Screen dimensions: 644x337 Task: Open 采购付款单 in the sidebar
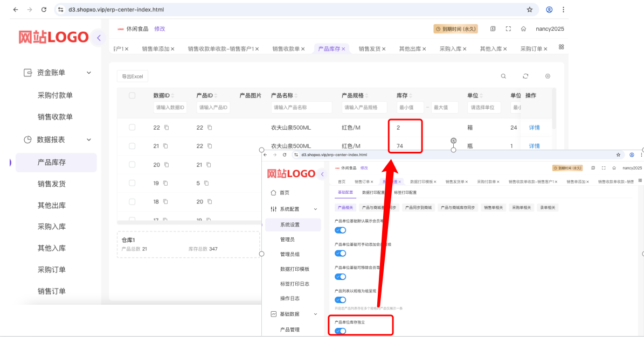[x=55, y=95]
